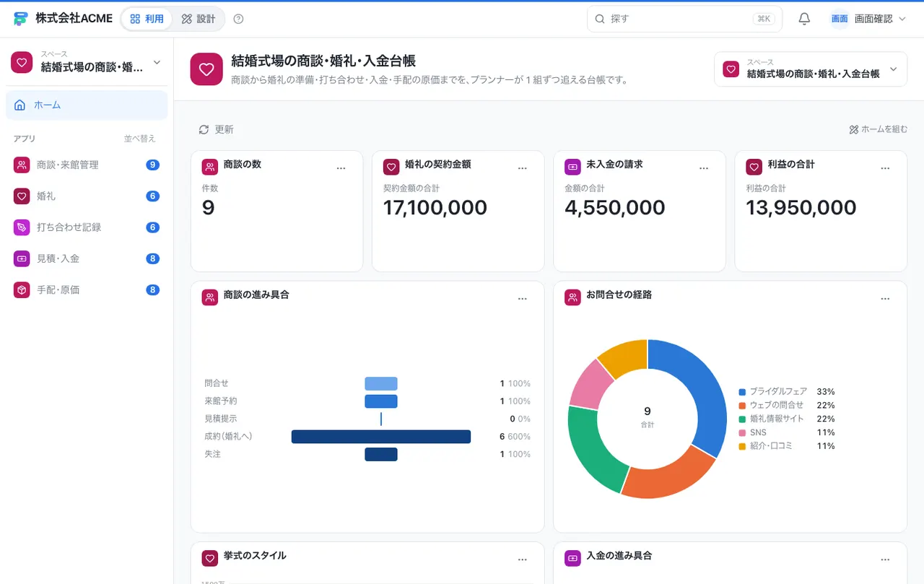Click the 17,100,000 contract amount value
Viewport: 924px width, 584px height.
click(x=435, y=208)
